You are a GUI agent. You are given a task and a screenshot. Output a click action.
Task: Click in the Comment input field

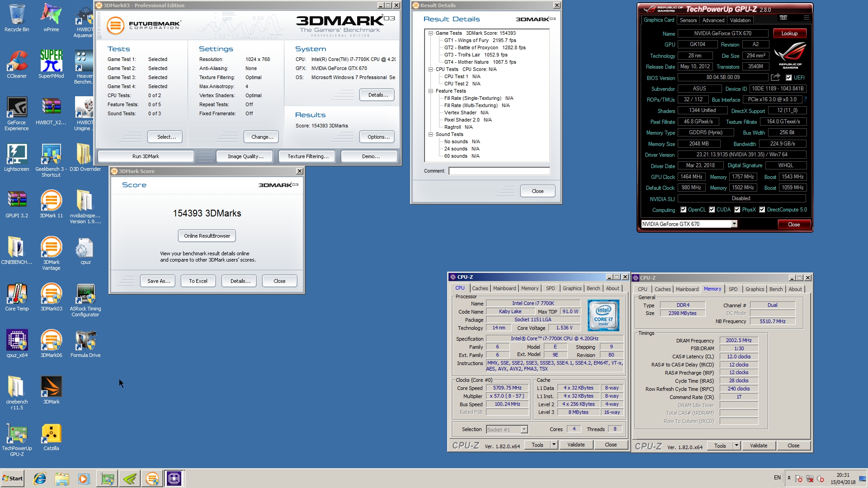(499, 171)
